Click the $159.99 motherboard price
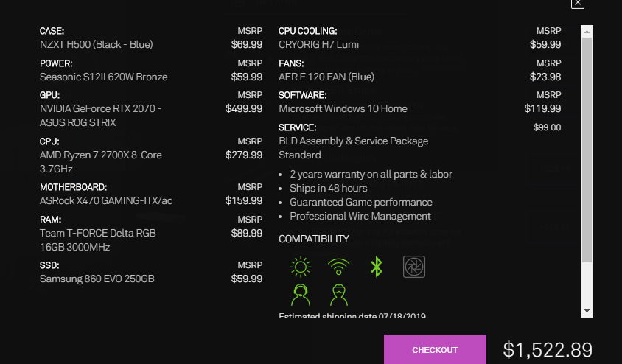Screen dimensions: 622x364 (244, 200)
